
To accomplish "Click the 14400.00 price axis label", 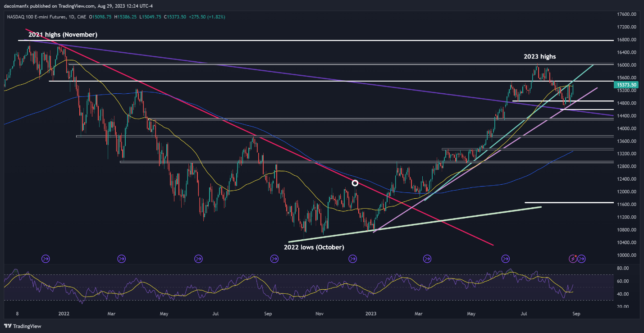I will (627, 116).
